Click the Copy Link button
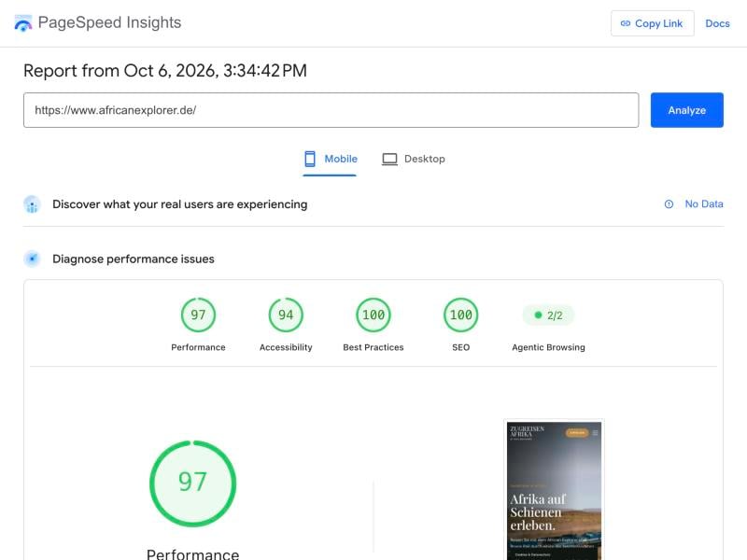747x560 pixels. [652, 23]
